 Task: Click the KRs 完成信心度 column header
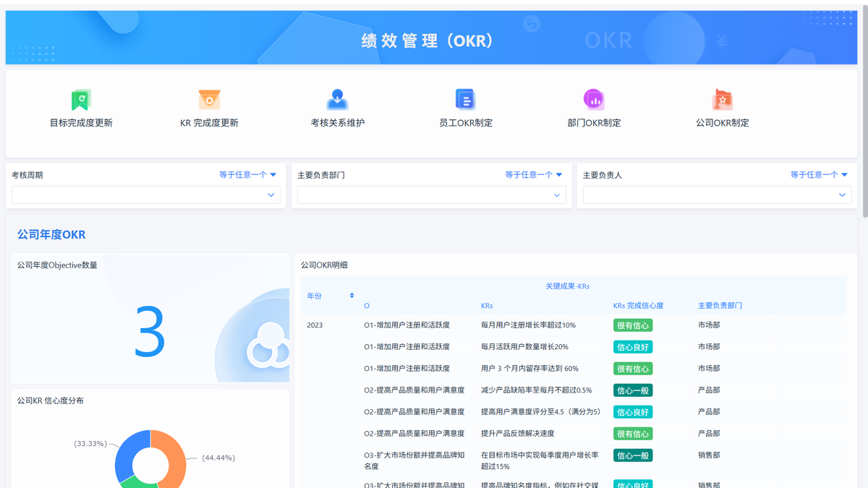click(638, 306)
